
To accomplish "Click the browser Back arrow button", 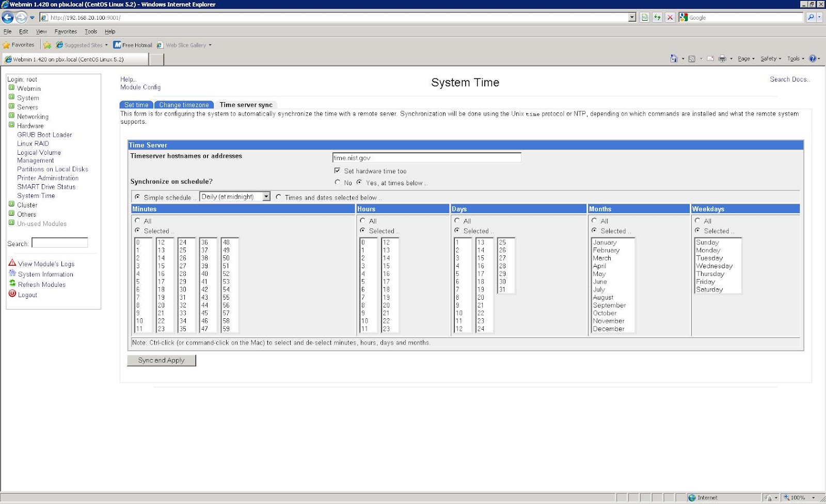I will [x=8, y=18].
